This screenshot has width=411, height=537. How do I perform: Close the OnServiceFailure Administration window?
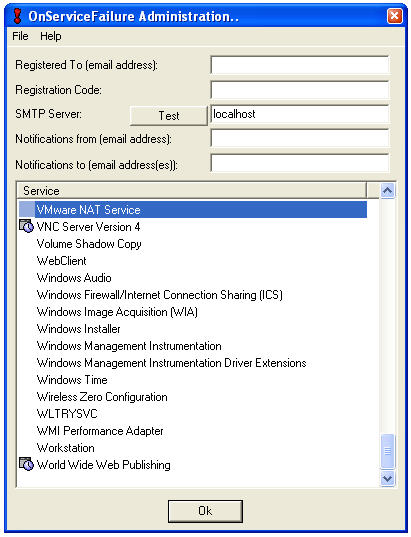394,16
